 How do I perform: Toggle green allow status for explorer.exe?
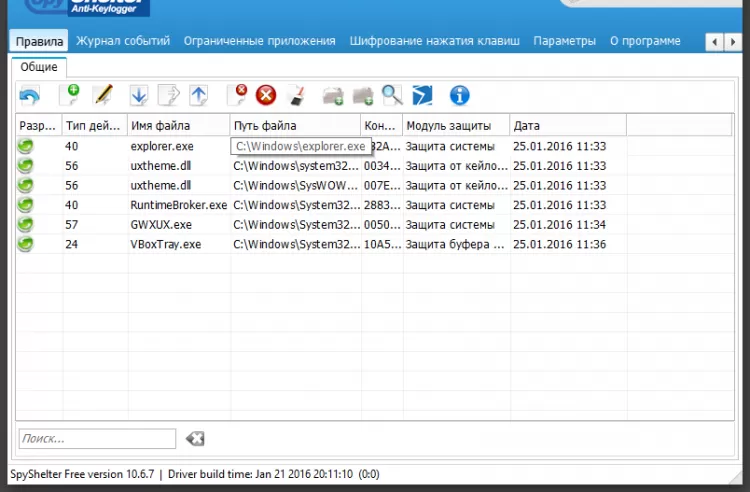[26, 145]
